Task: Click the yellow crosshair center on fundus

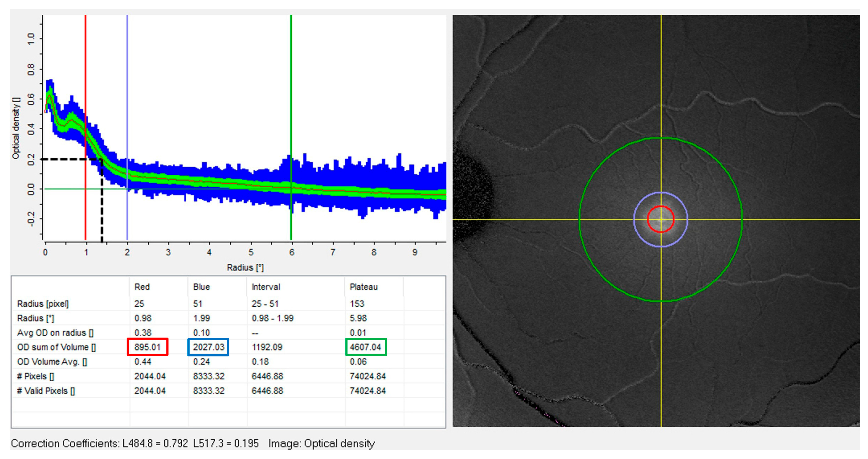Action: click(x=661, y=220)
